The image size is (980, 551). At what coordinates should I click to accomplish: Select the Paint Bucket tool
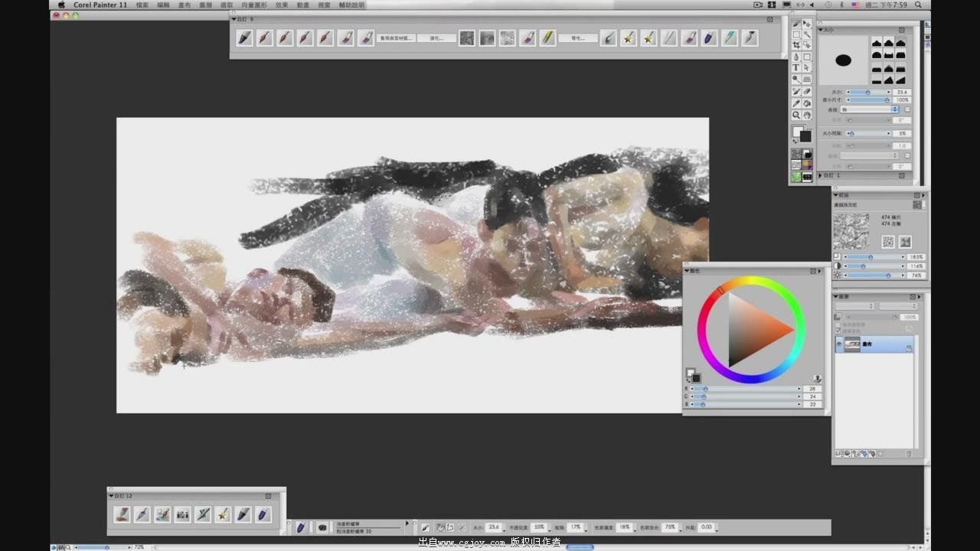[807, 103]
